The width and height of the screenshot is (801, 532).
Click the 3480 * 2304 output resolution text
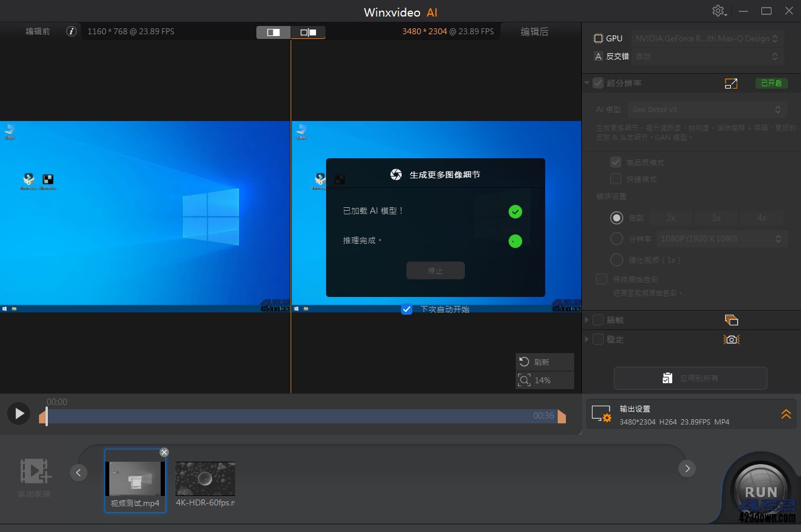click(x=425, y=31)
